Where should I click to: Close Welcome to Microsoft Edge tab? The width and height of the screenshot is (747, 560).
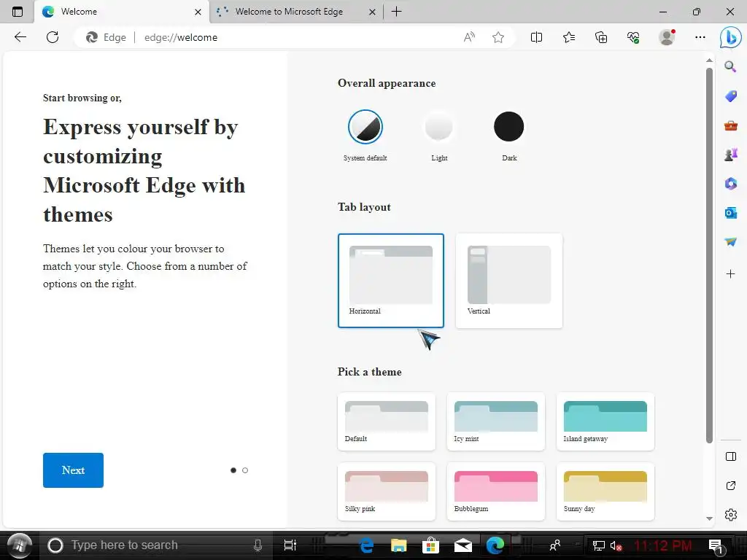pyautogui.click(x=372, y=12)
